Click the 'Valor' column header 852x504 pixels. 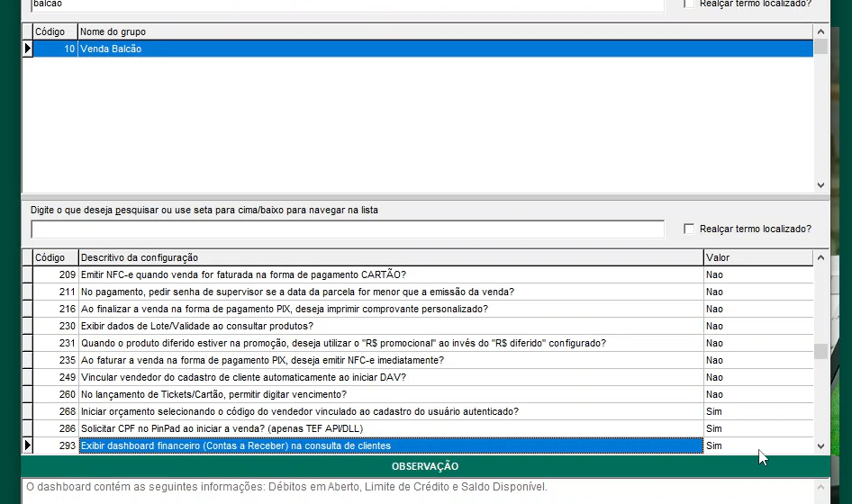tap(757, 257)
